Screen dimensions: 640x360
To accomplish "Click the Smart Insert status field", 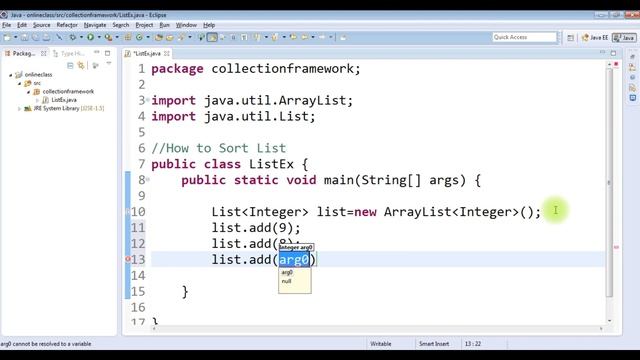I will tap(433, 344).
